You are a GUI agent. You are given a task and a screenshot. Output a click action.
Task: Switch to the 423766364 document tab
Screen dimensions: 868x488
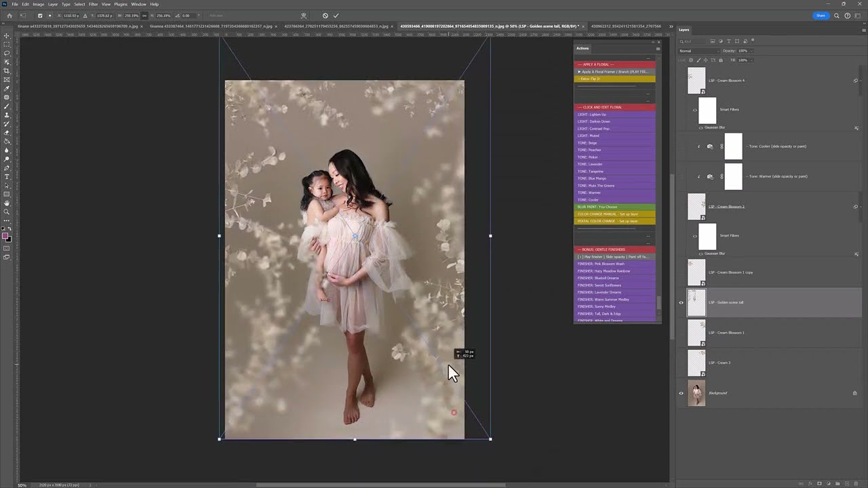[x=336, y=26]
